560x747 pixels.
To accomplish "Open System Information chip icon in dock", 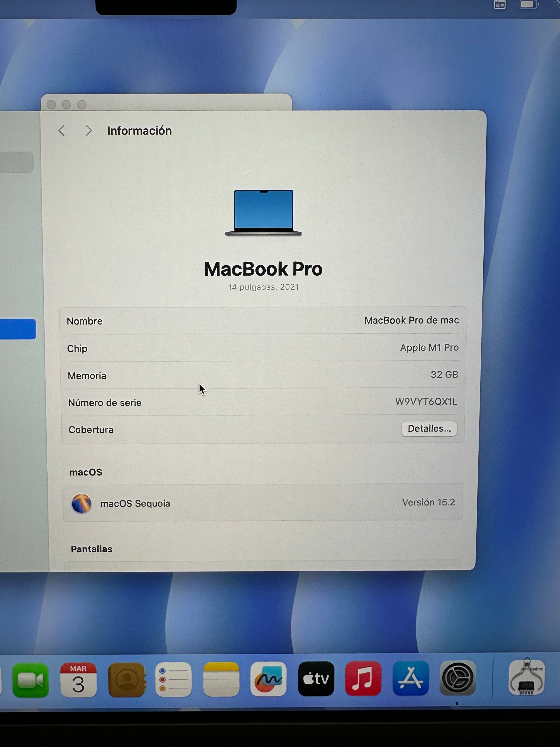I will point(527,677).
